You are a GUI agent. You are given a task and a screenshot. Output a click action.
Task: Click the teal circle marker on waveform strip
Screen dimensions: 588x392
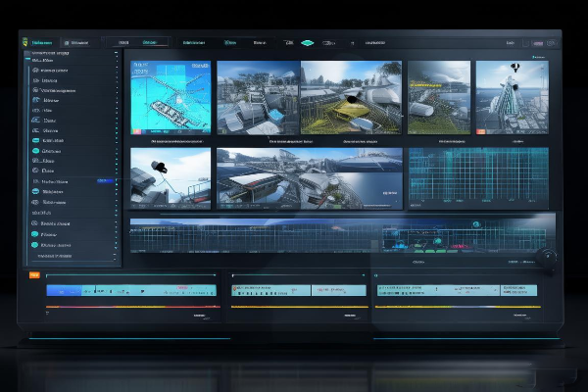pyautogui.click(x=474, y=225)
